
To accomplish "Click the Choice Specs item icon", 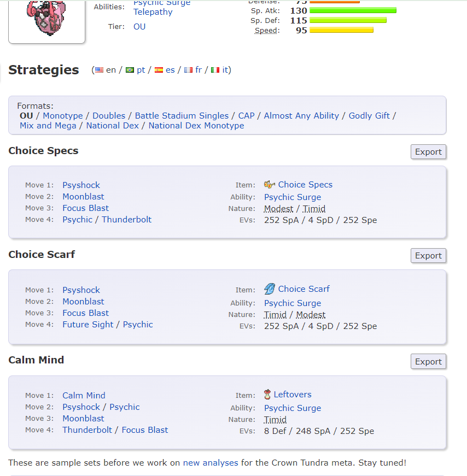I will tap(269, 184).
